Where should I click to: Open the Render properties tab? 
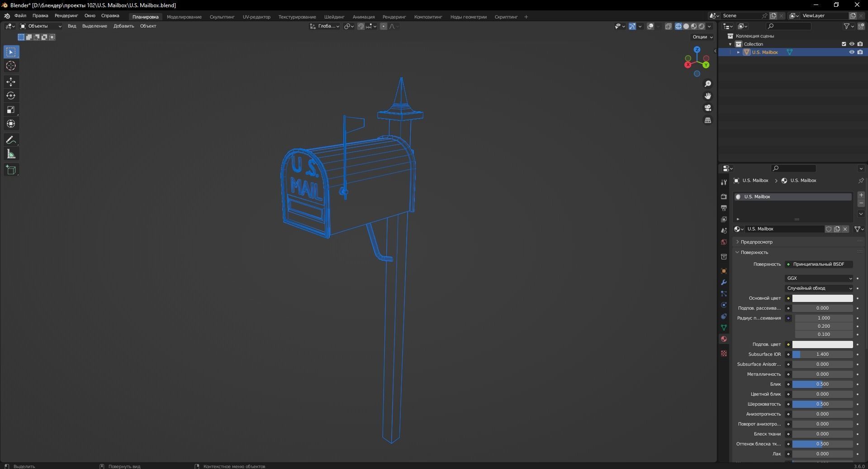click(x=724, y=196)
